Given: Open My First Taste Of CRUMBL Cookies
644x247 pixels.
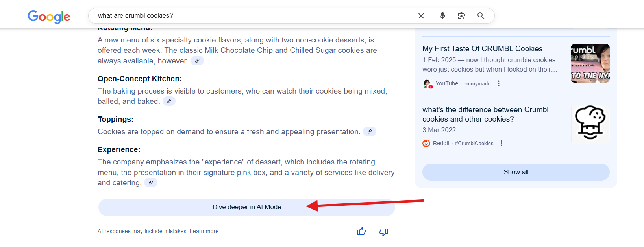Looking at the screenshot, I should (482, 49).
